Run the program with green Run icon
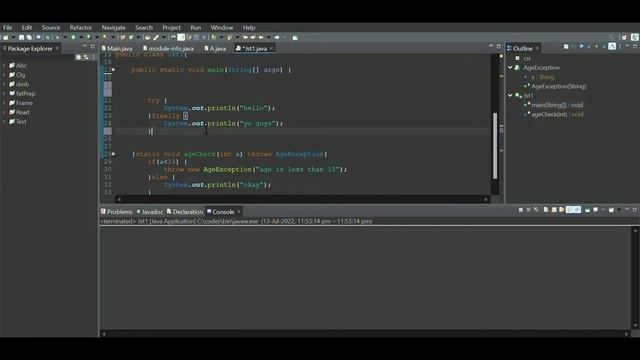This screenshot has width=640, height=360. [x=73, y=37]
